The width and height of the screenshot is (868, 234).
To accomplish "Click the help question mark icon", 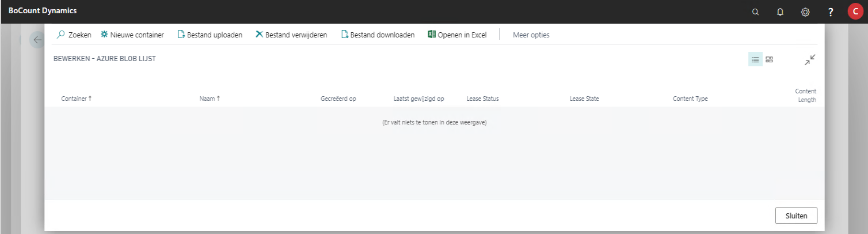I will (x=831, y=12).
